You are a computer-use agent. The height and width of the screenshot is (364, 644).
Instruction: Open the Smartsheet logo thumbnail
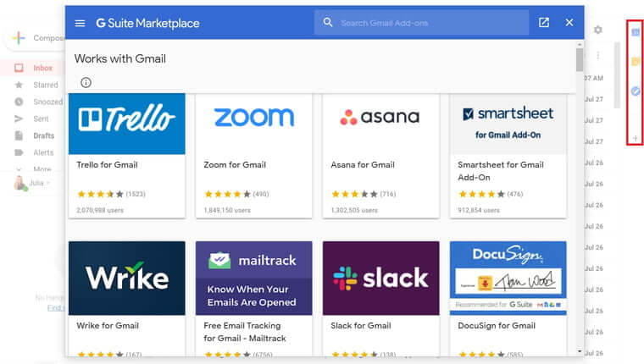click(508, 124)
